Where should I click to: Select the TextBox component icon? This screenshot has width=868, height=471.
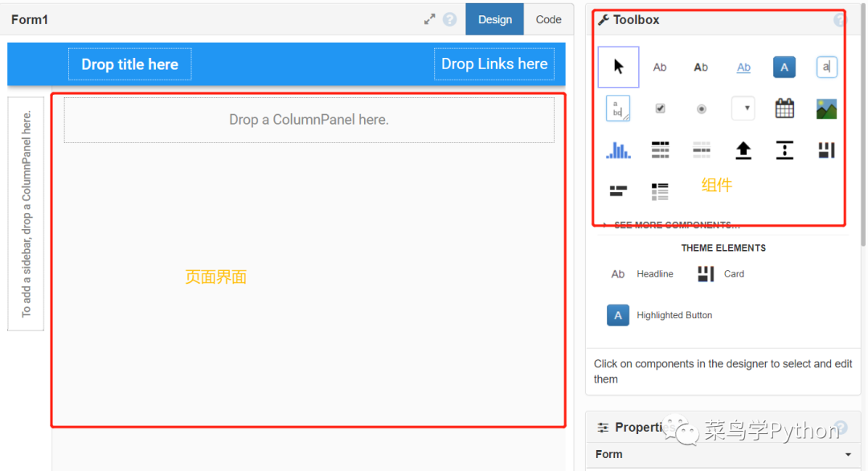[x=826, y=67]
